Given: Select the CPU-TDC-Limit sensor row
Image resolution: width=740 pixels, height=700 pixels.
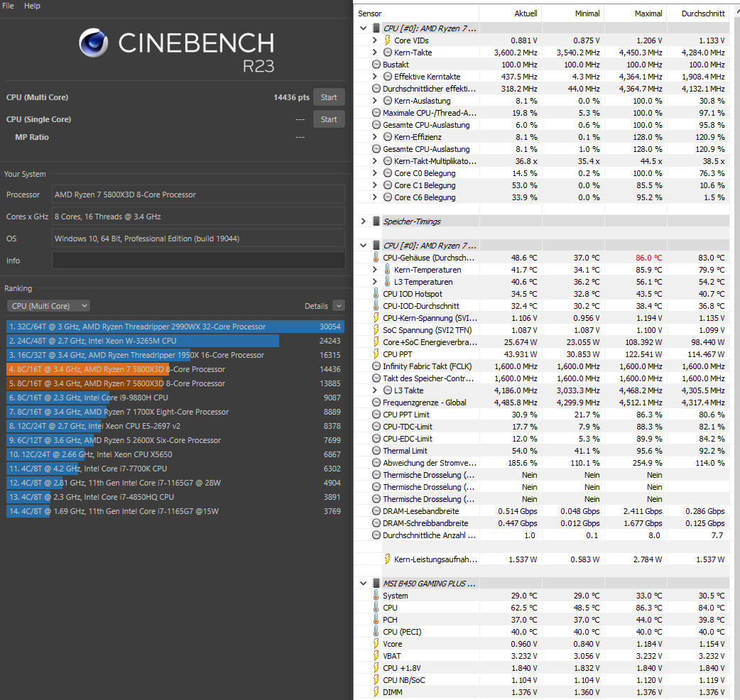Looking at the screenshot, I should pos(542,427).
